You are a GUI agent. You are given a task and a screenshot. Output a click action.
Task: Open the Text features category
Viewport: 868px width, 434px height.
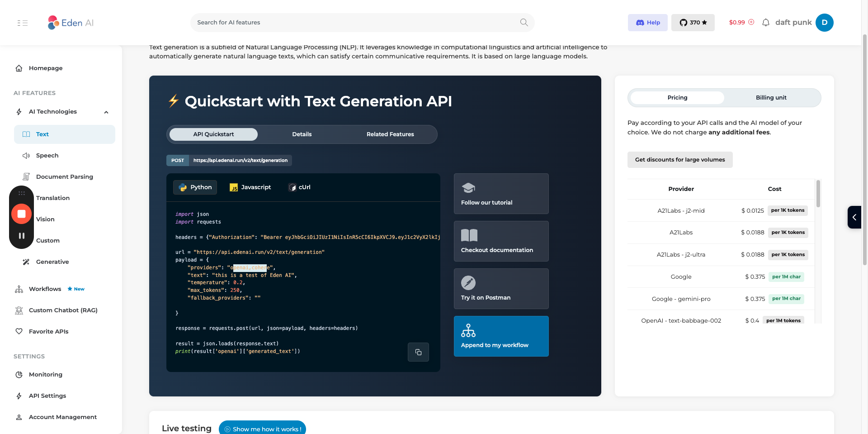65,134
